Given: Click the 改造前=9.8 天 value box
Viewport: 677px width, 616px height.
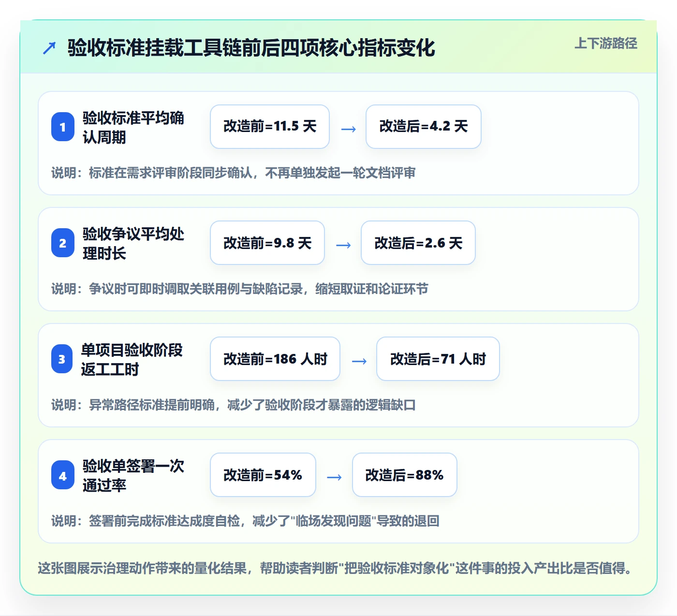Looking at the screenshot, I should 267,243.
